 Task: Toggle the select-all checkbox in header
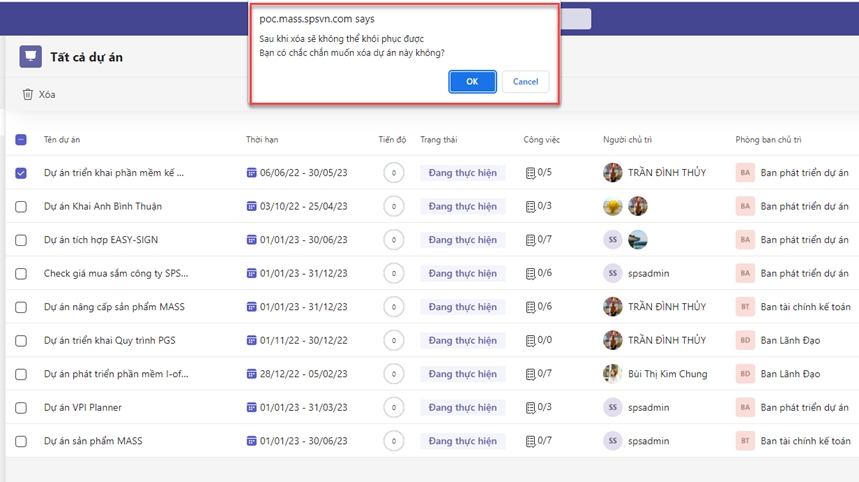(x=21, y=140)
